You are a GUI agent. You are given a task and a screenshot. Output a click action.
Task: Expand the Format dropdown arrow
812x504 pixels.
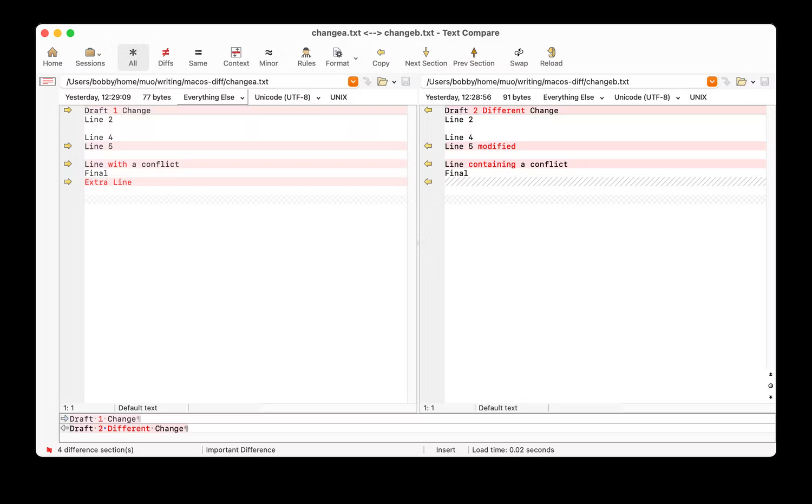click(x=356, y=58)
